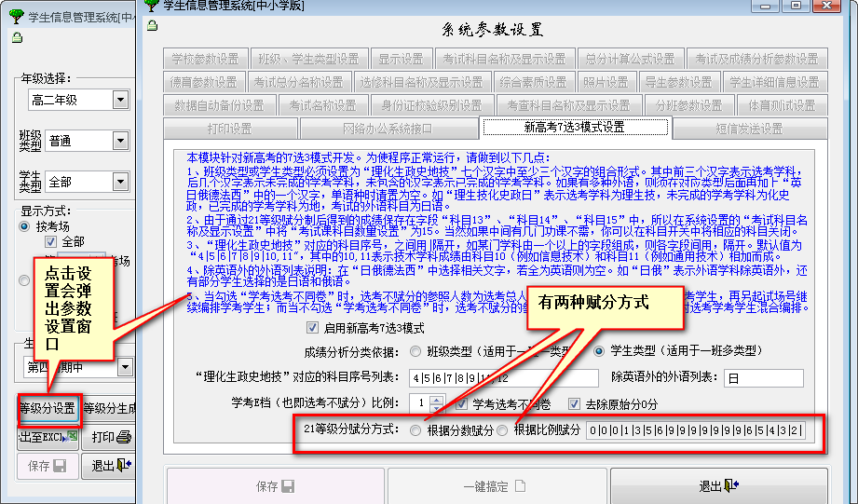This screenshot has width=858, height=504.
Task: Toggle 启用新高考7选3模式 checkbox
Action: (313, 328)
